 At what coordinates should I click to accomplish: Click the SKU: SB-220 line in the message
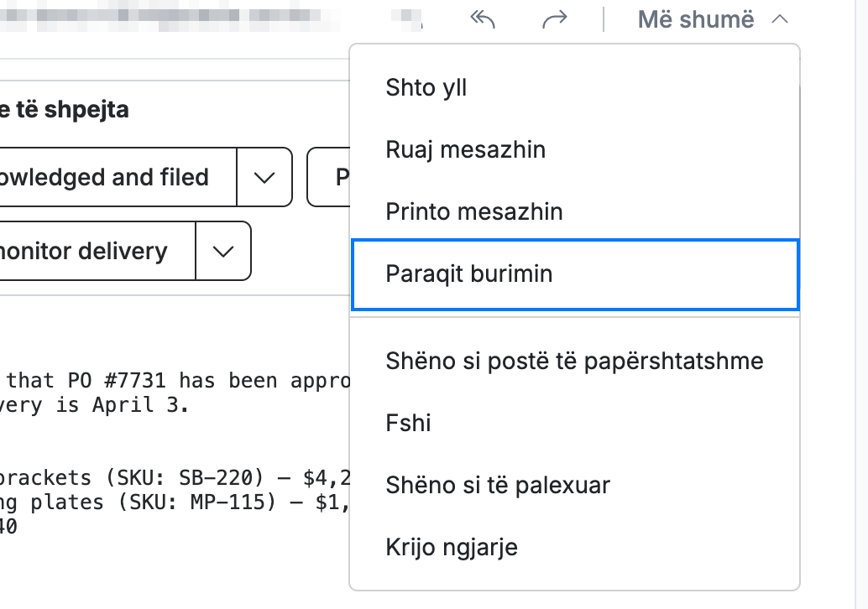175,477
